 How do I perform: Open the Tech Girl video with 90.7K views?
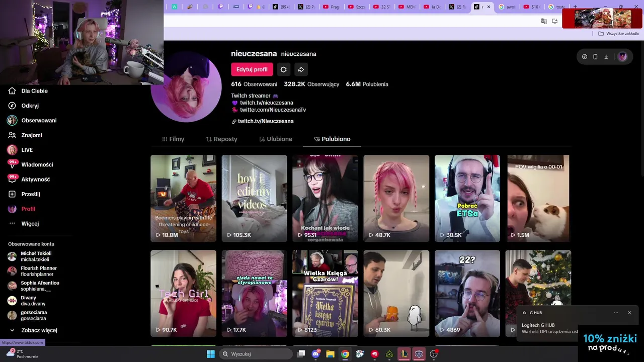point(183,294)
